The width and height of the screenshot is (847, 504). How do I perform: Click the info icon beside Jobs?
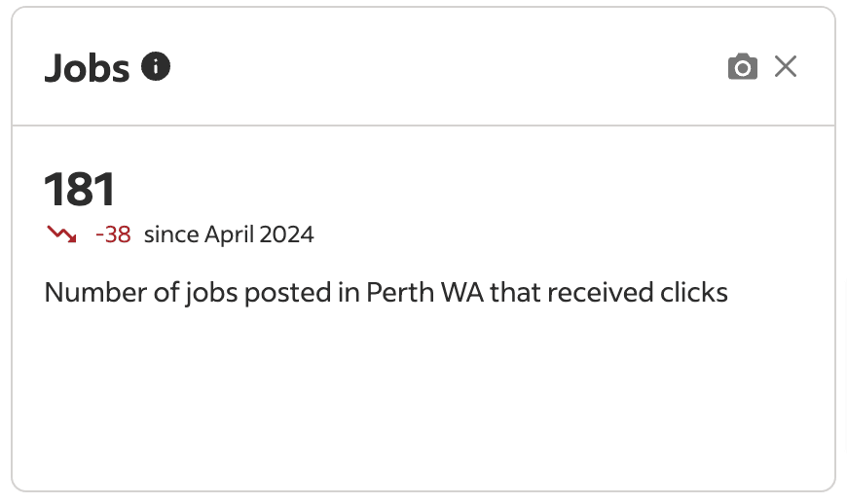[156, 66]
